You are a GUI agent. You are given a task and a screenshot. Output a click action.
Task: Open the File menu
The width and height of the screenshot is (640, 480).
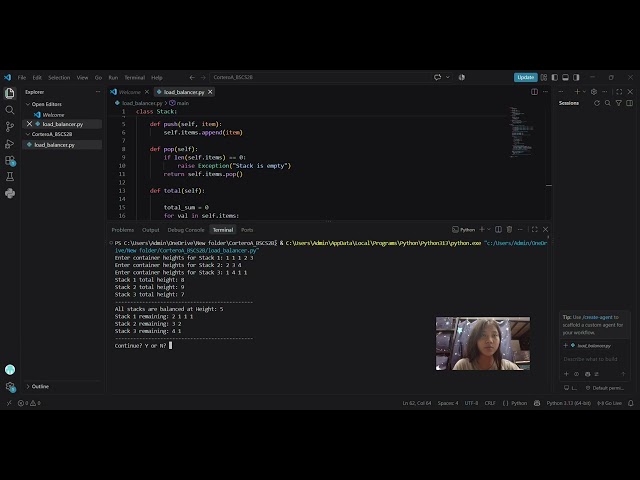tap(22, 78)
